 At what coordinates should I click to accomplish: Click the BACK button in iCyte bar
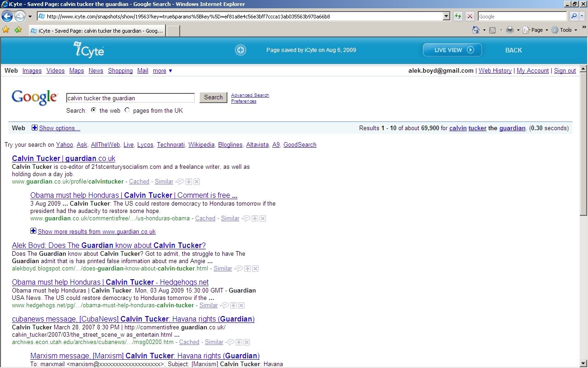coord(514,50)
